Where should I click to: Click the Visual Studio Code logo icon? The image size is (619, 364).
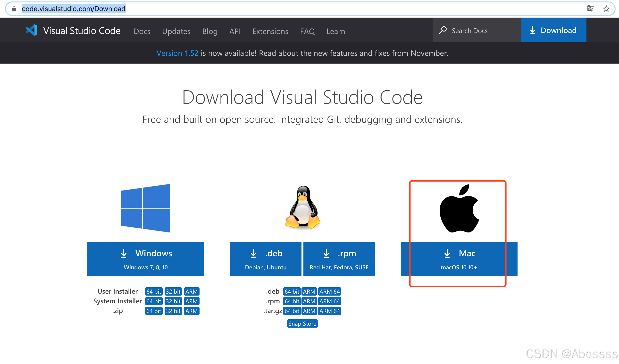click(x=32, y=31)
